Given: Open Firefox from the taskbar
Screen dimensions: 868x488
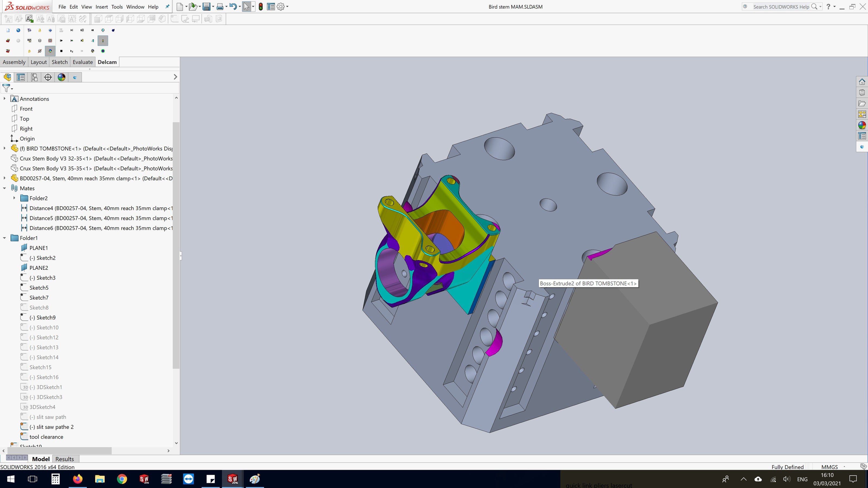Looking at the screenshot, I should 78,479.
